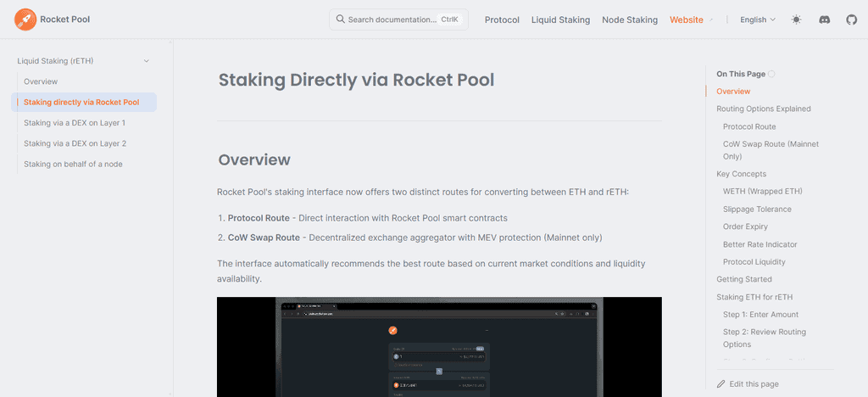Click the bold CoW Swap Route list text
Image resolution: width=868 pixels, height=397 pixels.
pos(264,238)
